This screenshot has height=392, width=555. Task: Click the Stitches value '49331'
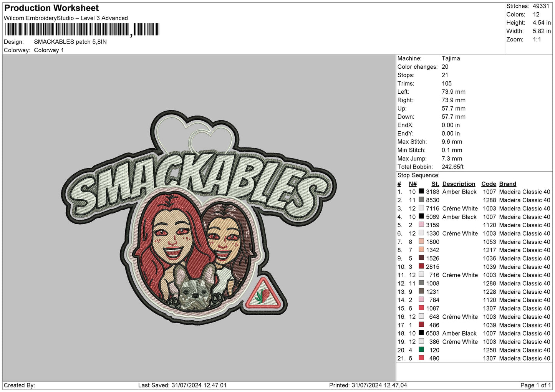(x=541, y=6)
